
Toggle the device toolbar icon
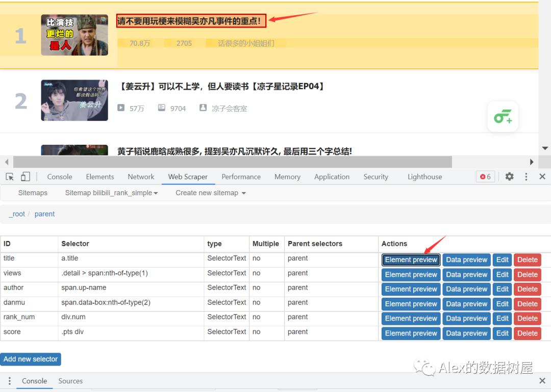(x=26, y=177)
